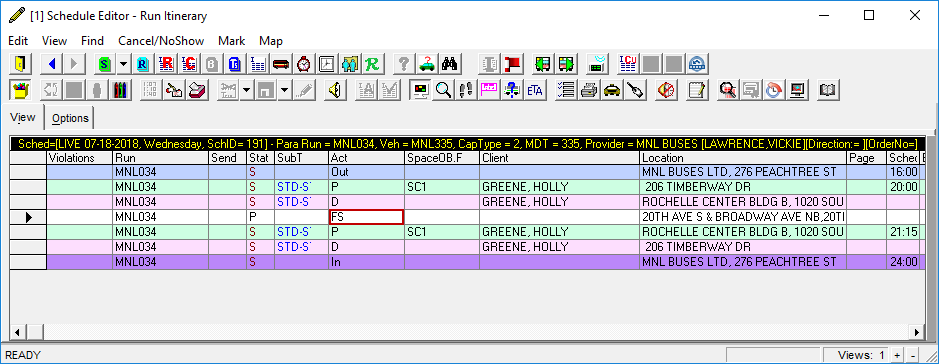939x364 pixels.
Task: Open the Find menu
Action: (x=92, y=41)
